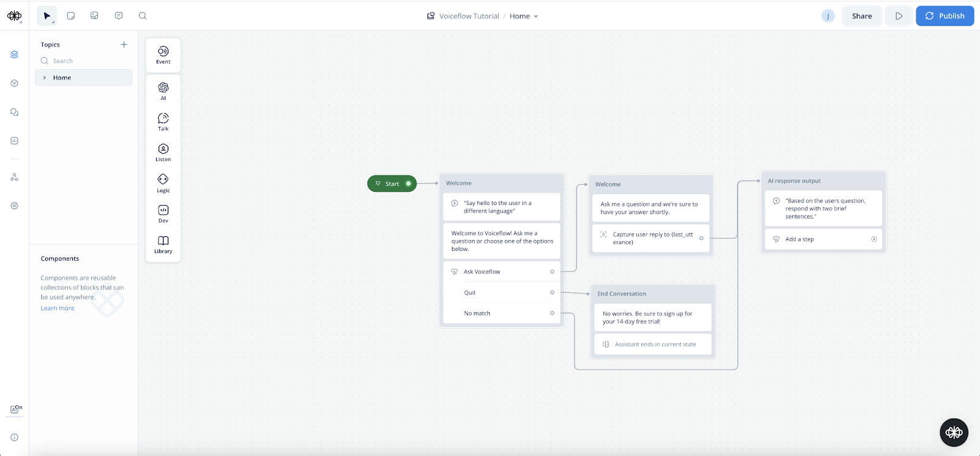980x456 pixels.
Task: Open the Library step menu
Action: pos(164,244)
